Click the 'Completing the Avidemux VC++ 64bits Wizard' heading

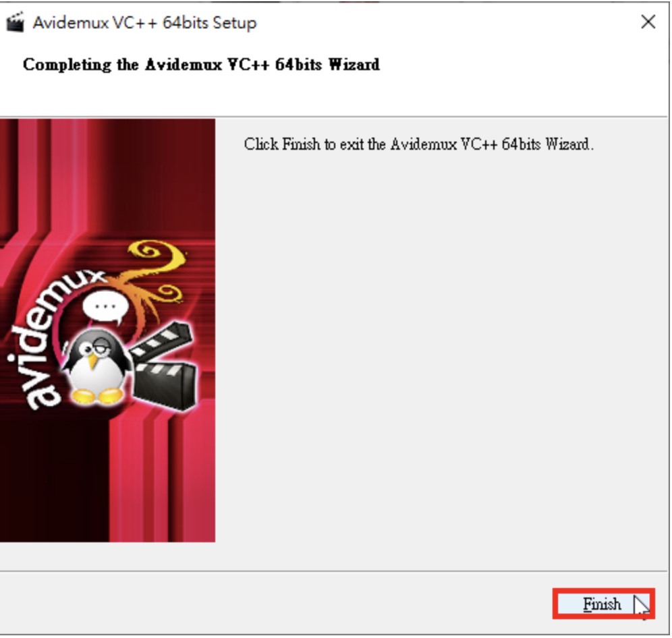click(x=201, y=65)
